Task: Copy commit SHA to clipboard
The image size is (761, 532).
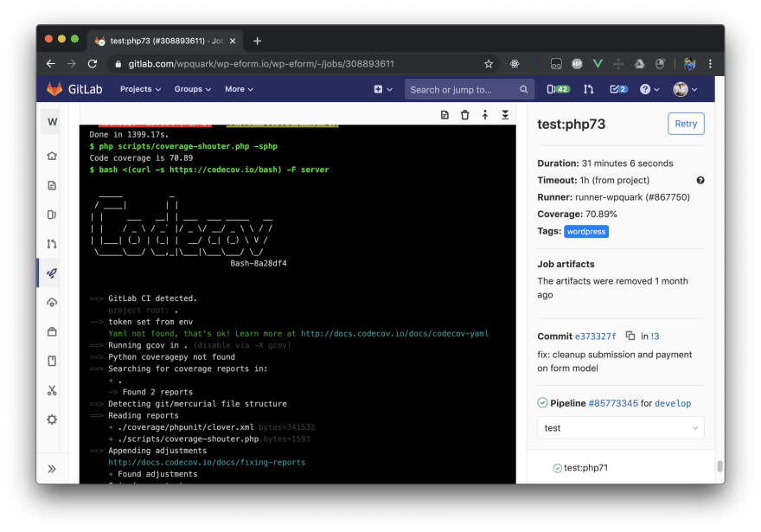Action: (630, 336)
